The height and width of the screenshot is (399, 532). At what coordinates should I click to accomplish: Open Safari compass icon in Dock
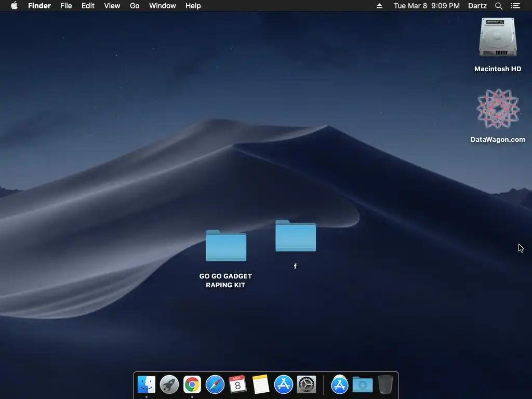tap(215, 384)
